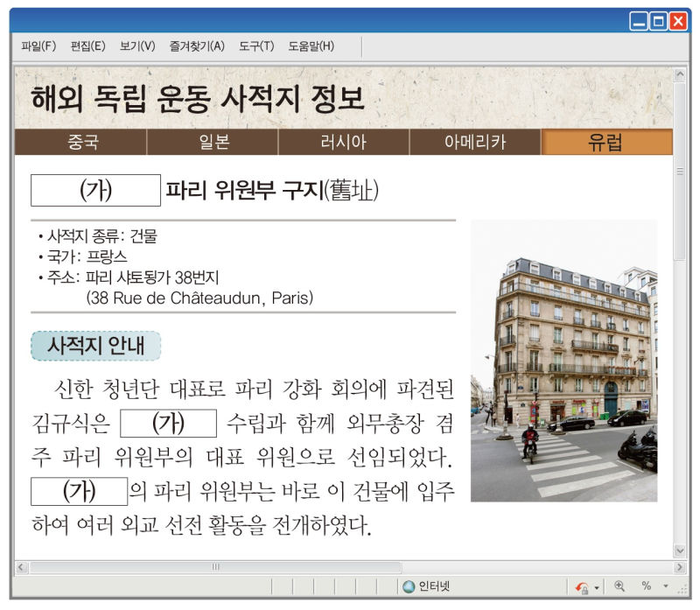Click the 사적지 안내 button
Screen dimensions: 700x610
[96, 346]
